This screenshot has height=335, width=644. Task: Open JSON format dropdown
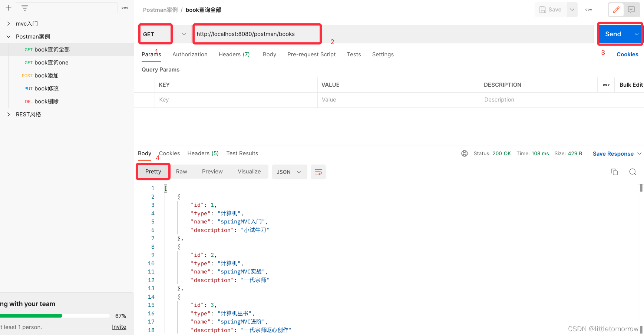point(290,172)
